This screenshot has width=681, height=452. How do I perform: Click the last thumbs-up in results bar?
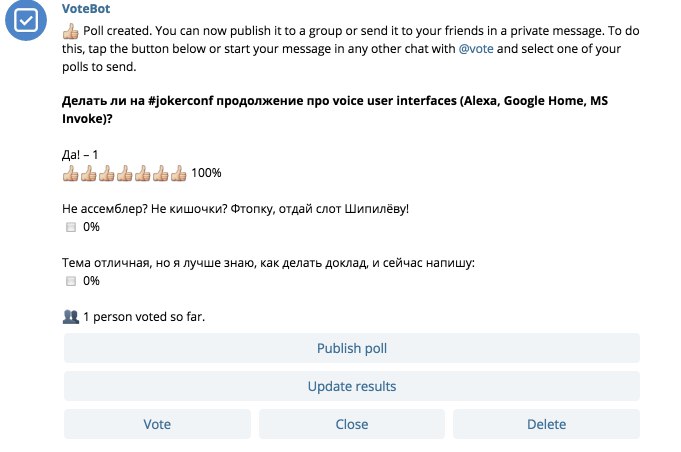[x=179, y=173]
